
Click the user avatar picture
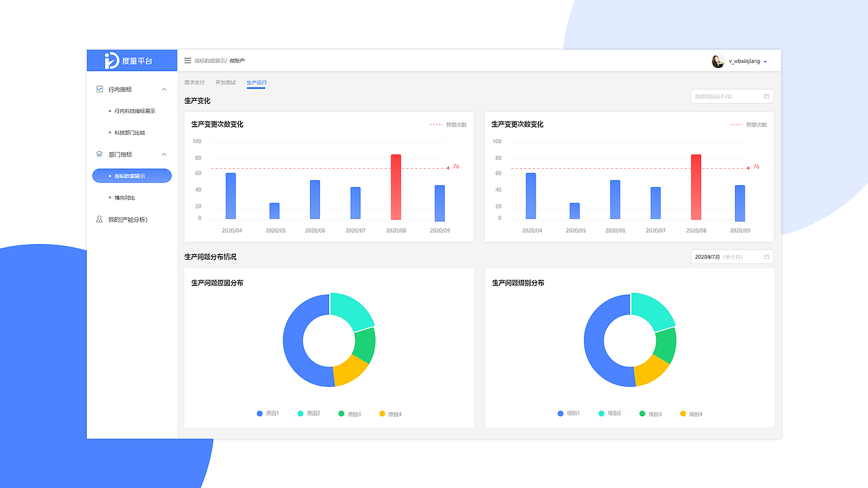tap(717, 61)
